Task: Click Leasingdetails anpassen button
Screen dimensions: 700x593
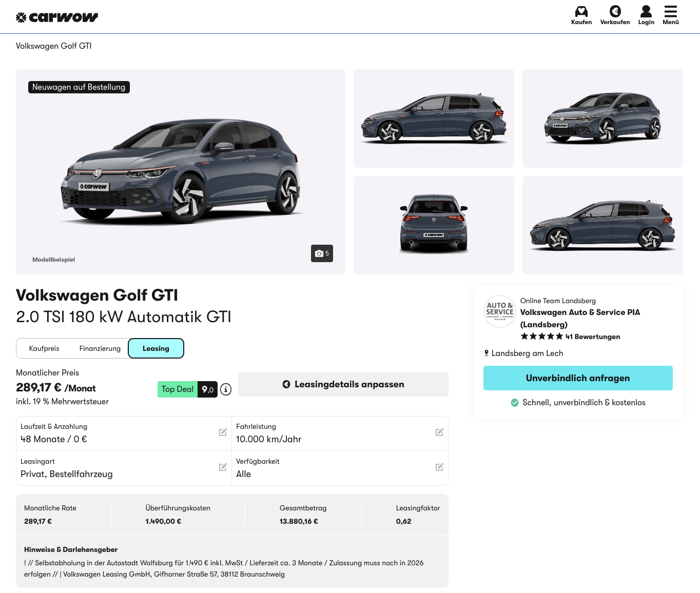Action: pyautogui.click(x=343, y=384)
